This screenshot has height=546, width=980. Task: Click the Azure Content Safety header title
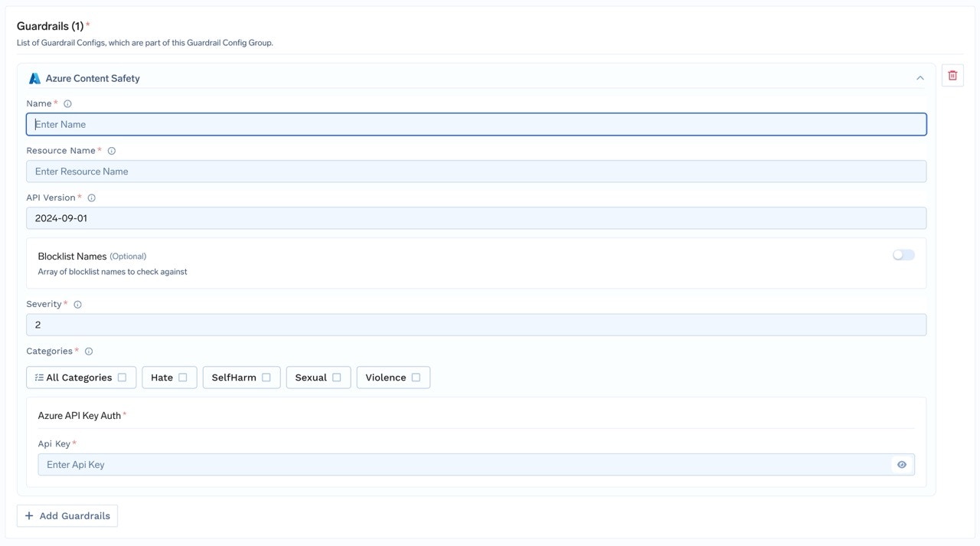point(93,78)
